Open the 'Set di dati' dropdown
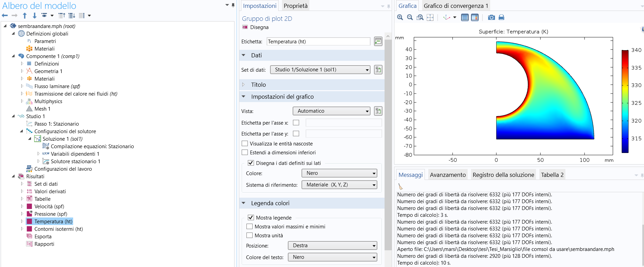644x267 pixels. click(x=320, y=70)
